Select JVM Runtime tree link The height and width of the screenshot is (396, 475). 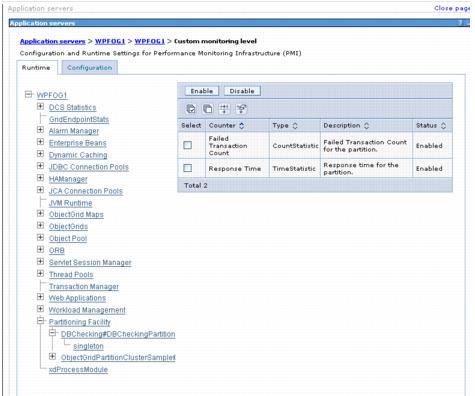point(71,203)
